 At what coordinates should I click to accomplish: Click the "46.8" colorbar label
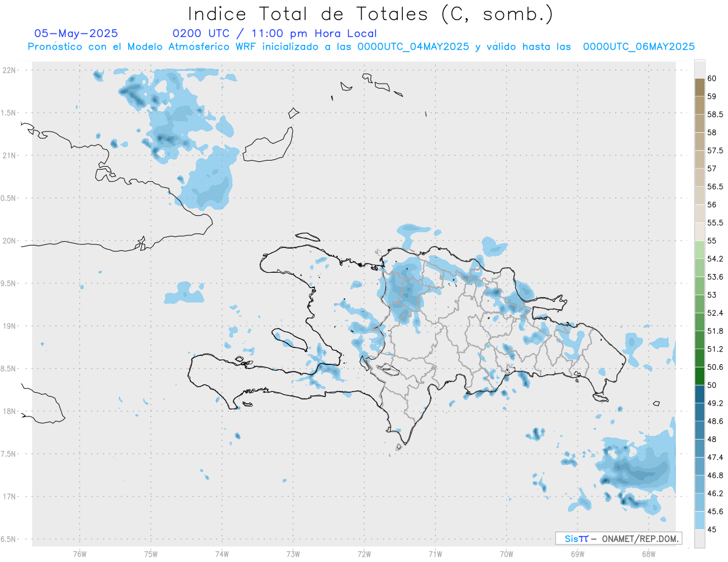click(715, 475)
